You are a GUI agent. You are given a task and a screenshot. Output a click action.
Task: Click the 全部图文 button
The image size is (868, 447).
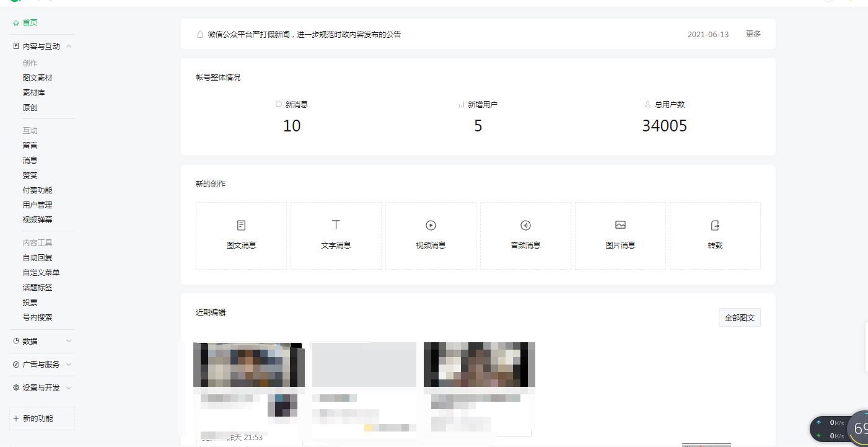740,318
